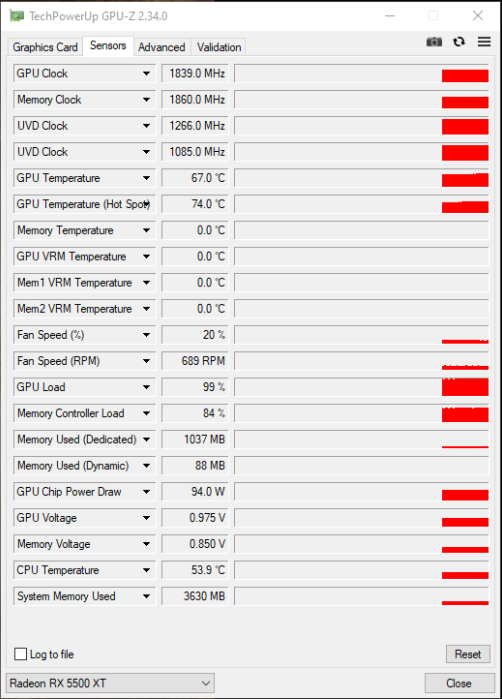Expand the GPU Temperature dropdown arrow

point(146,178)
